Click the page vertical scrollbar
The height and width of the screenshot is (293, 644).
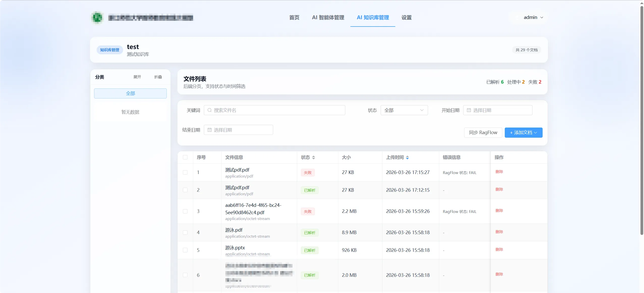[x=642, y=120]
